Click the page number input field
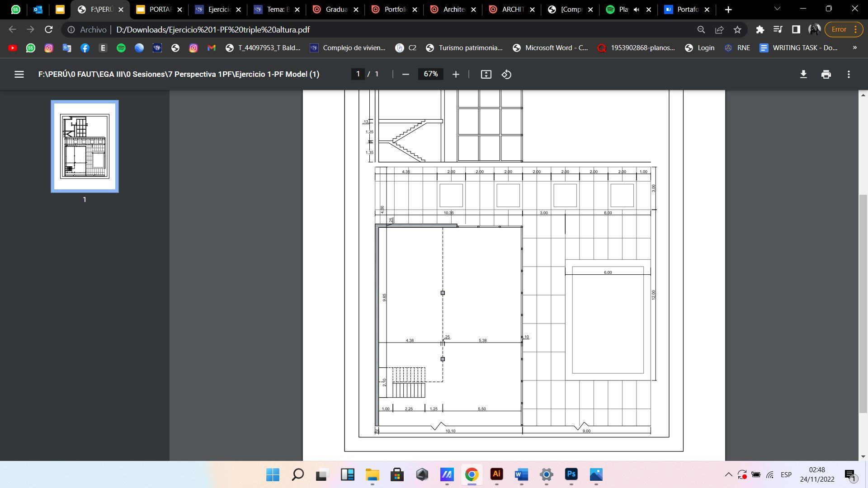Viewport: 868px width, 488px height. (358, 74)
